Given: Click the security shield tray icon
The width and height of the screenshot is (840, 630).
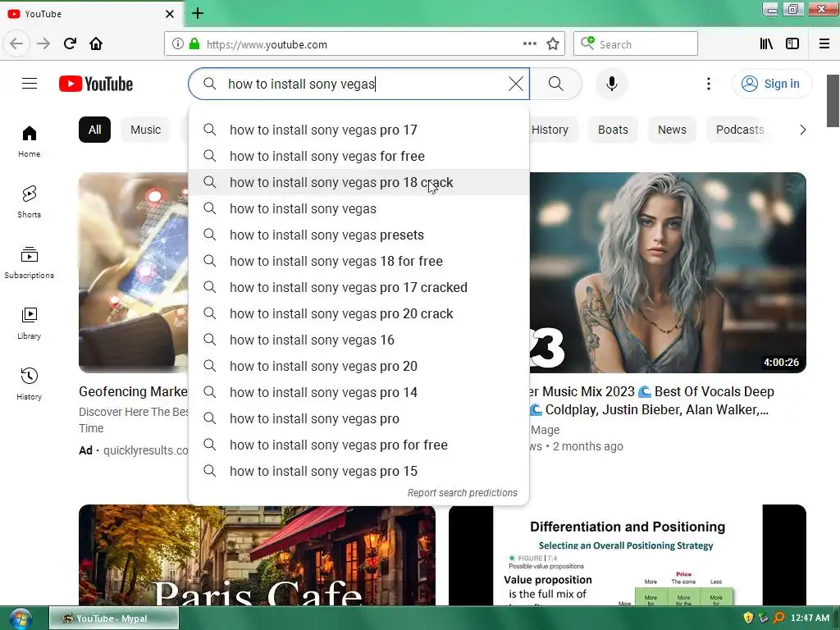Looking at the screenshot, I should pyautogui.click(x=748, y=619).
